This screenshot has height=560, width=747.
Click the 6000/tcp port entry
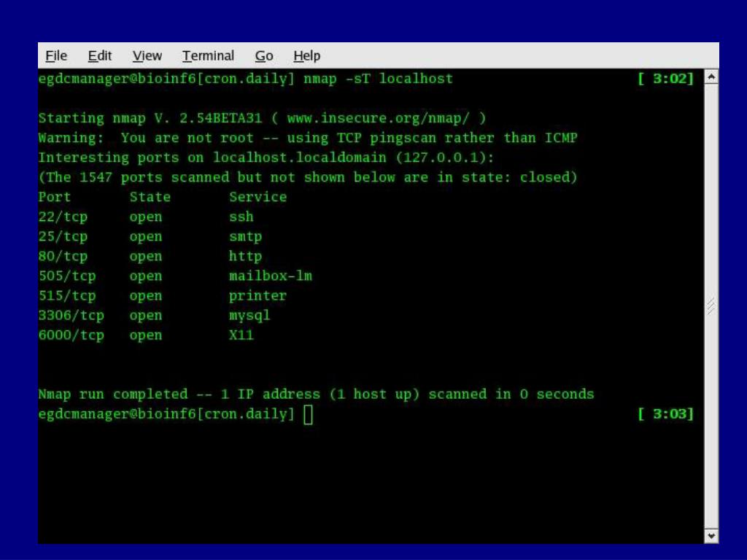[71, 335]
